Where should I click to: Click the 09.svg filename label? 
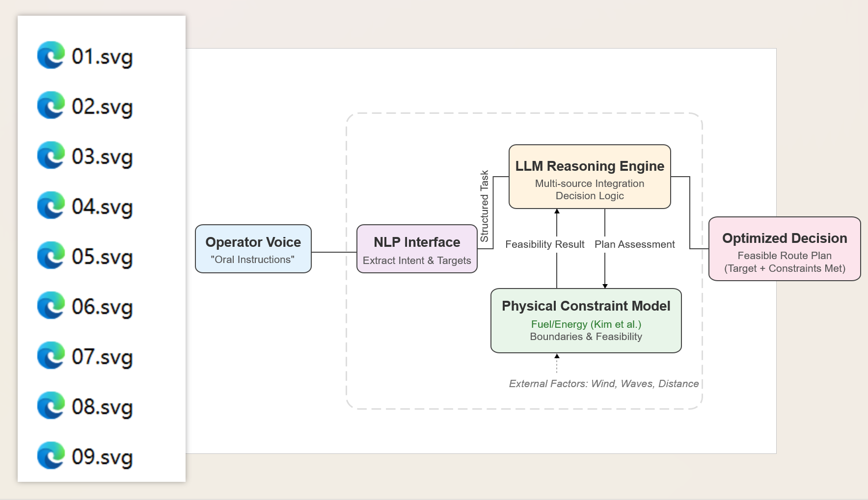click(x=102, y=457)
